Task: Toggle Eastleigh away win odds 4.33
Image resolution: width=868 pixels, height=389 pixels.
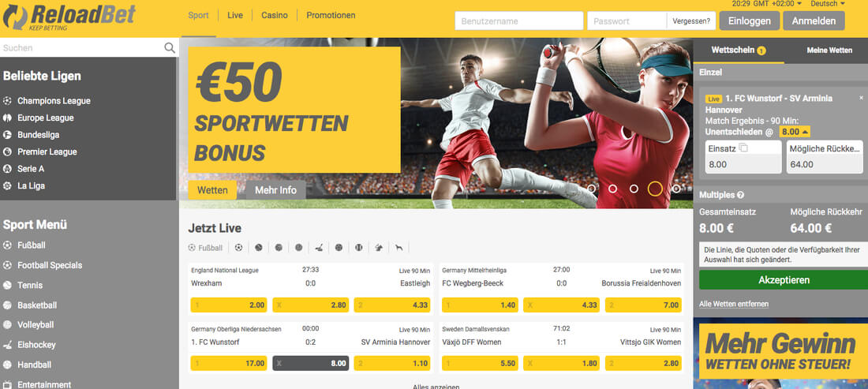Action: 392,305
